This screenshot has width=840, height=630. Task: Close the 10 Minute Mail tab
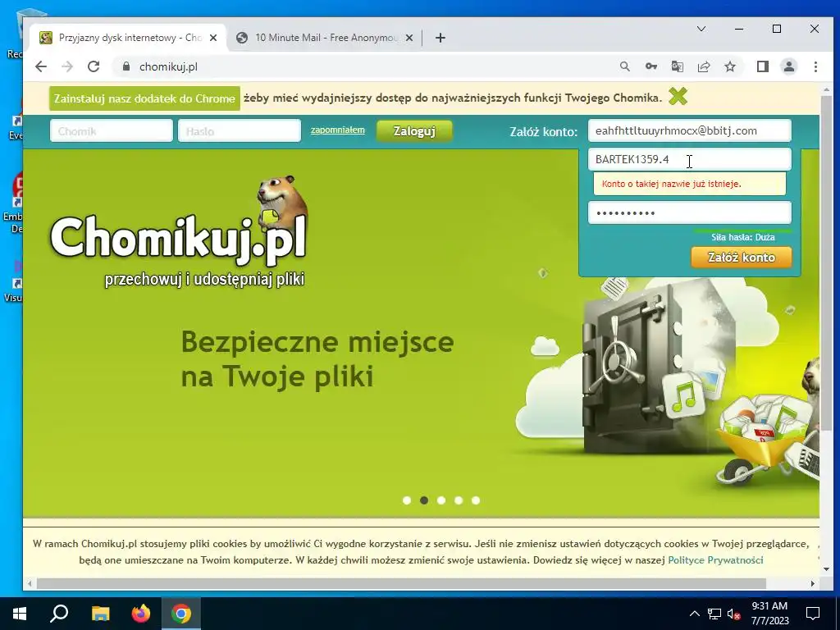click(409, 38)
